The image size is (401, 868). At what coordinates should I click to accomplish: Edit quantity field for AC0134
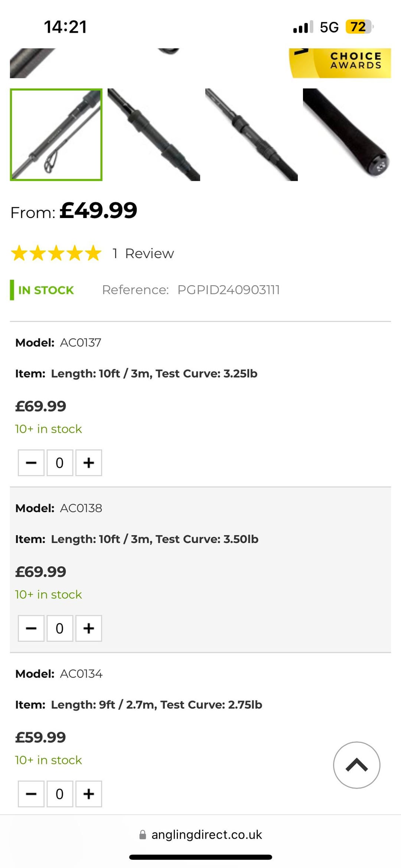pyautogui.click(x=59, y=794)
